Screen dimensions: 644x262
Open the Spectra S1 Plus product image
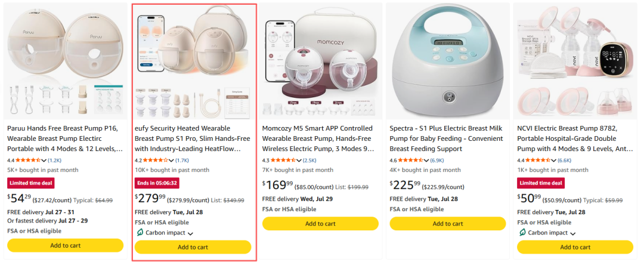448,61
